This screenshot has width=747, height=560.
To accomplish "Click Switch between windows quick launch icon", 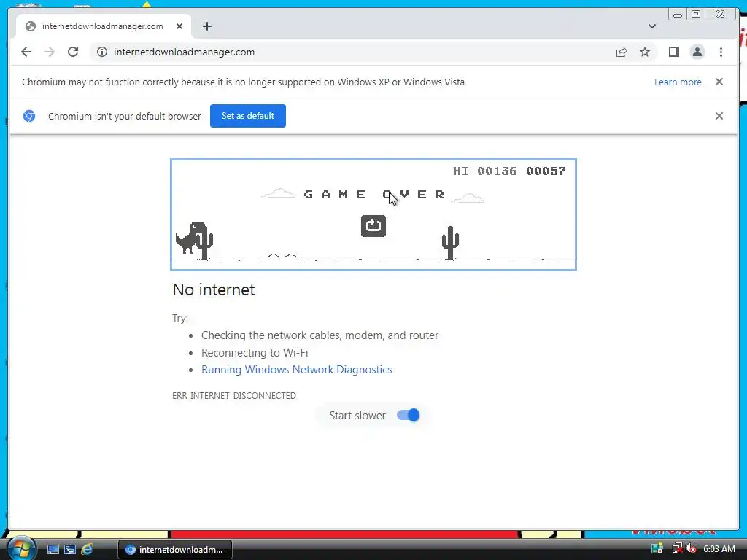I will [69, 550].
